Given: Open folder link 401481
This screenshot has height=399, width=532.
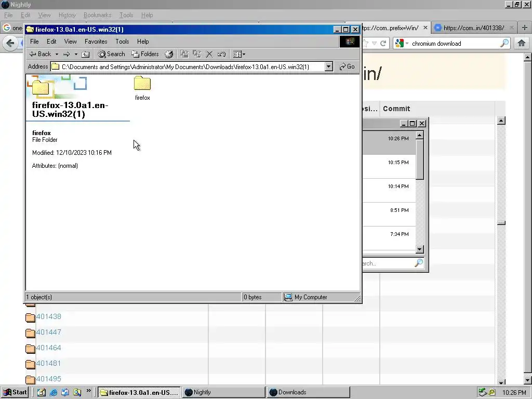Looking at the screenshot, I should [x=48, y=363].
